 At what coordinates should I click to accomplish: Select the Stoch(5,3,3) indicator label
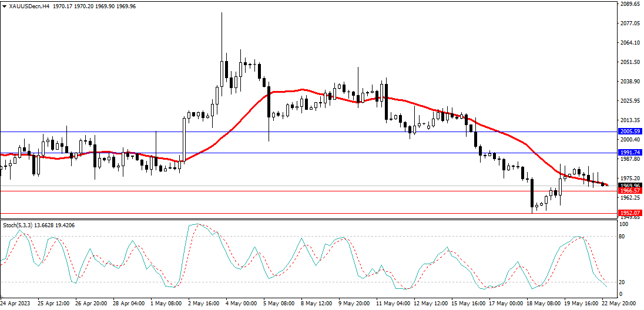pyautogui.click(x=17, y=225)
